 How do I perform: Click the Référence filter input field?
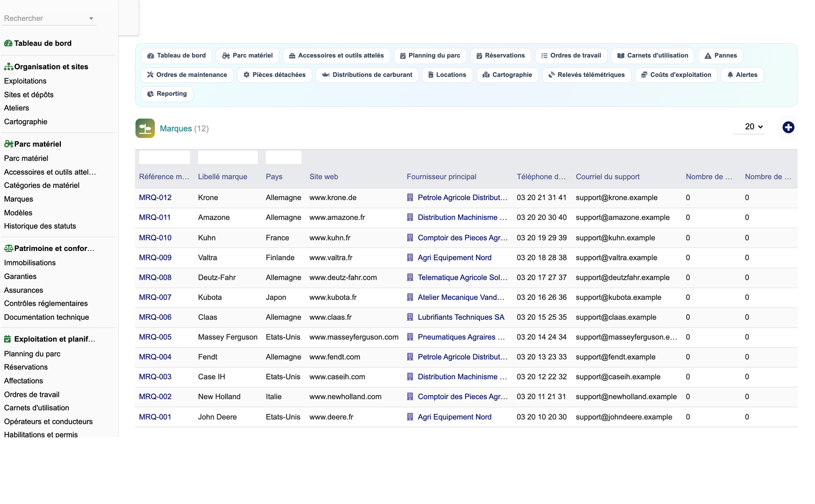coord(165,158)
